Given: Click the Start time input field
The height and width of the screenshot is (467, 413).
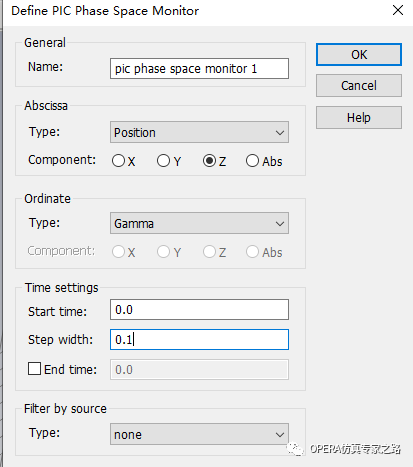Looking at the screenshot, I should point(199,310).
